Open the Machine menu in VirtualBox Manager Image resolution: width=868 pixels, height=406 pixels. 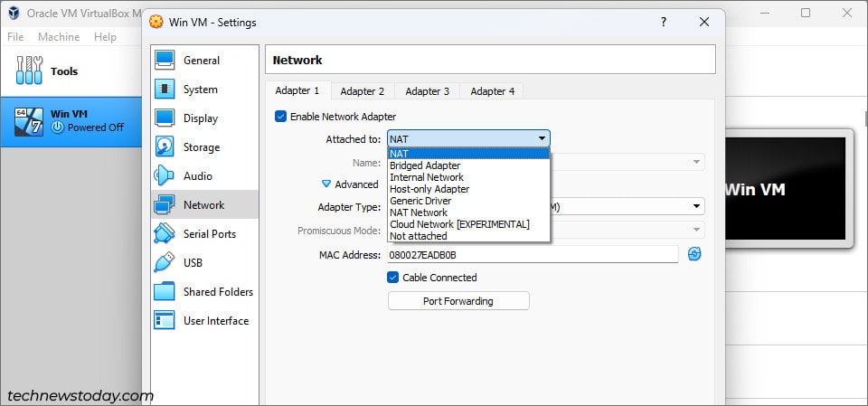click(x=59, y=36)
